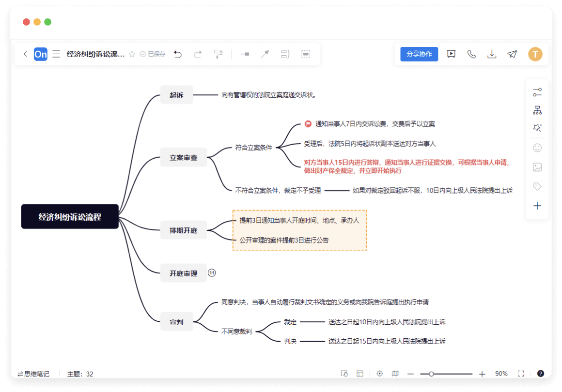
Task: Open the layout structure panel
Action: [537, 110]
